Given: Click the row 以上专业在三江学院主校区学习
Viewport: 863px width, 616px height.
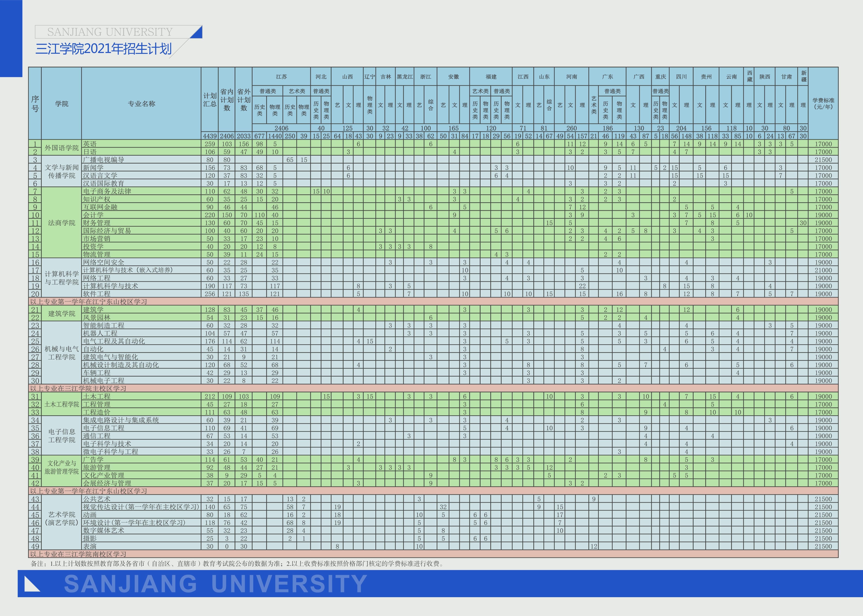Looking at the screenshot, I should (x=433, y=388).
